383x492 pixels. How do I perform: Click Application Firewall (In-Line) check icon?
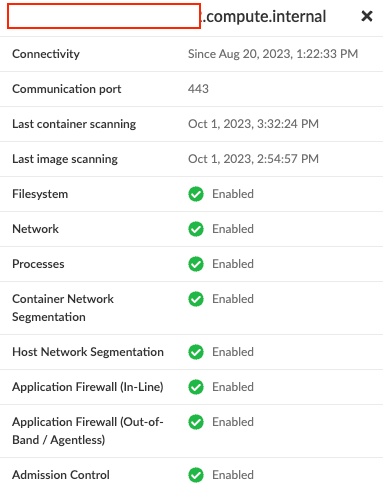[196, 387]
